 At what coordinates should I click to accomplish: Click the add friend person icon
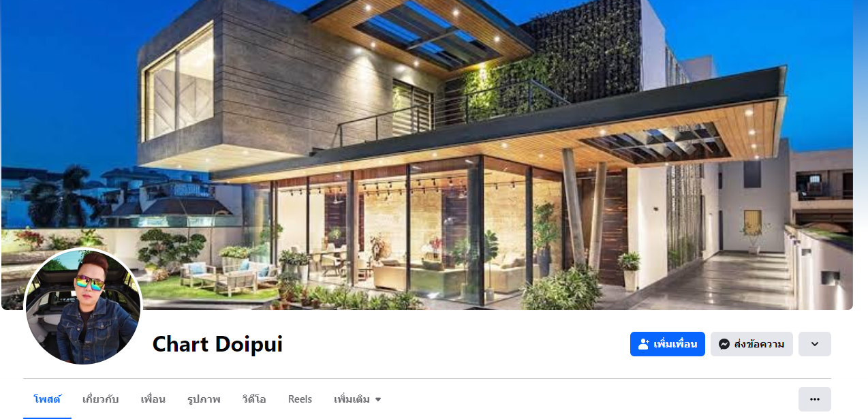[x=643, y=344]
